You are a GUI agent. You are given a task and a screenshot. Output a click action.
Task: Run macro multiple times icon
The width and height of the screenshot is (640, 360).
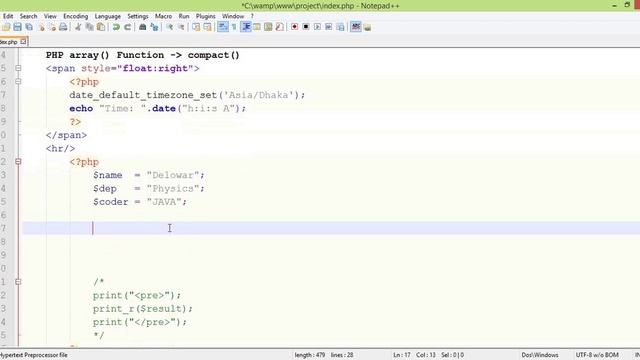329,27
